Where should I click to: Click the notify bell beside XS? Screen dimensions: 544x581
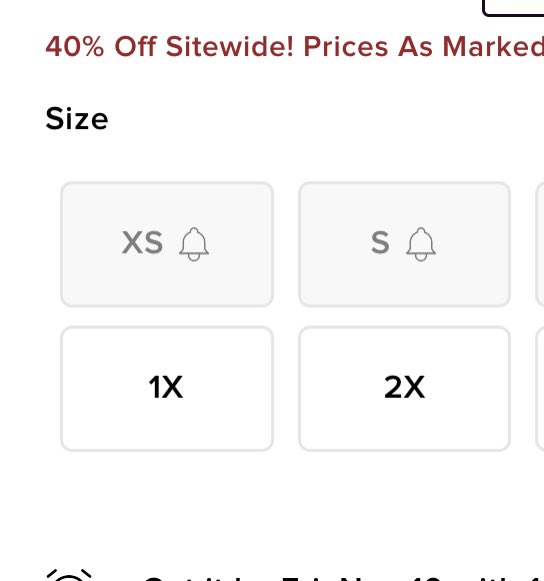click(x=194, y=244)
